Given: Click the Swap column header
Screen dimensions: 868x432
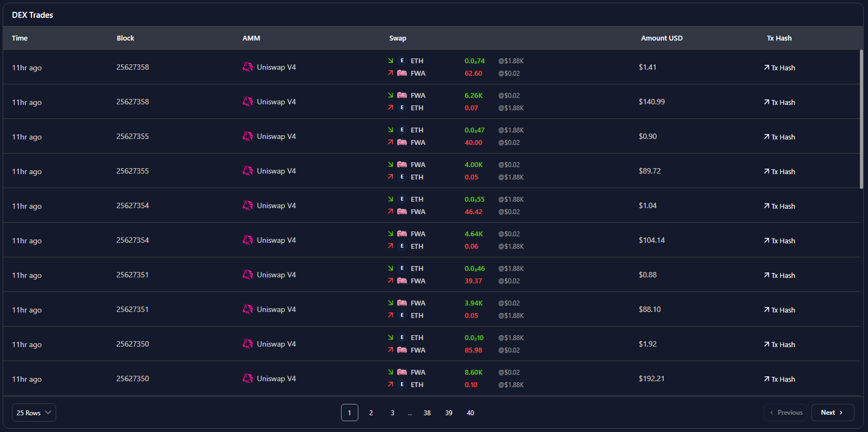Looking at the screenshot, I should [x=398, y=38].
